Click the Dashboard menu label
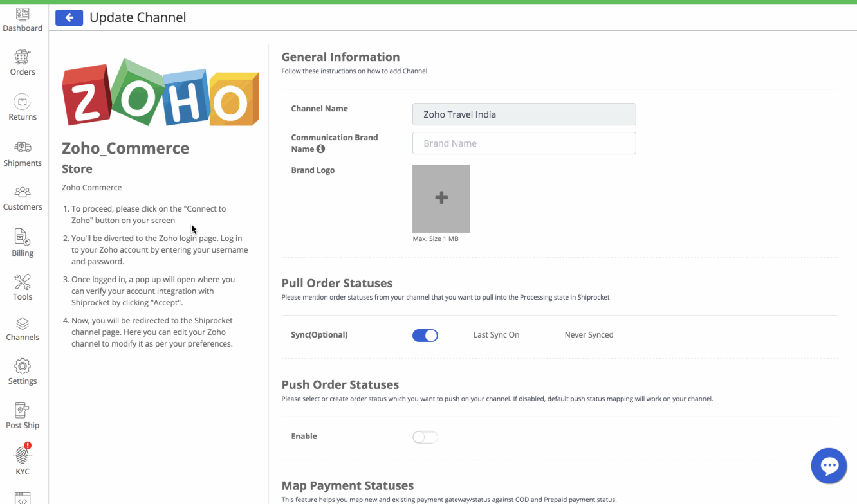 coord(23,28)
